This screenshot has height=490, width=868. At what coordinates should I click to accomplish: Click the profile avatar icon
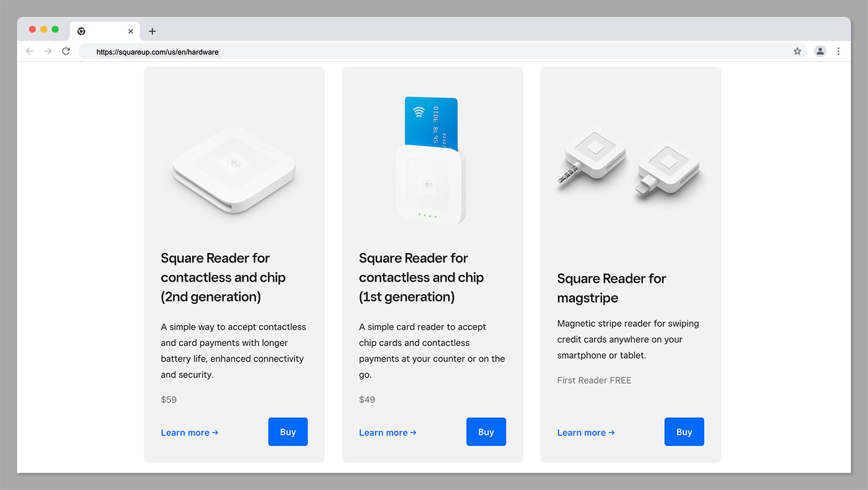tap(820, 51)
